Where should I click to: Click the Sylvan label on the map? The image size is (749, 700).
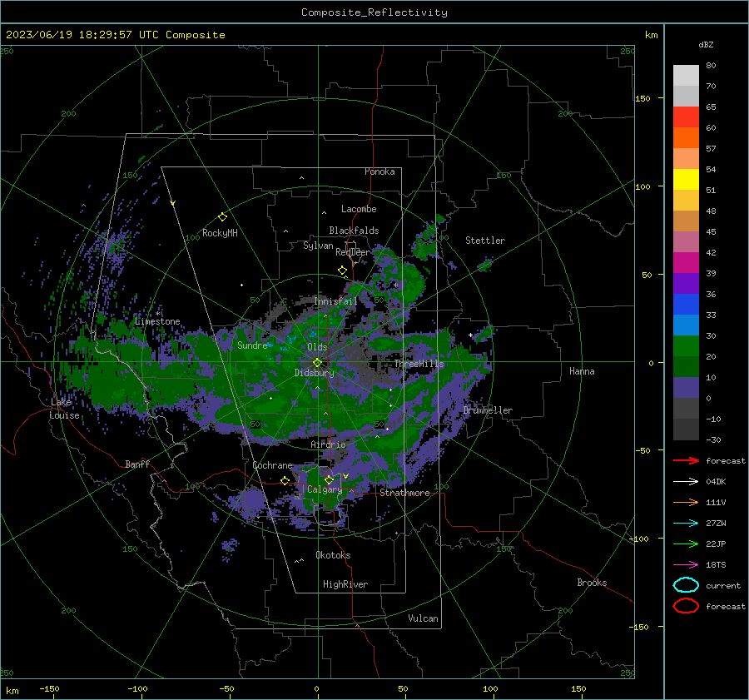(x=318, y=246)
